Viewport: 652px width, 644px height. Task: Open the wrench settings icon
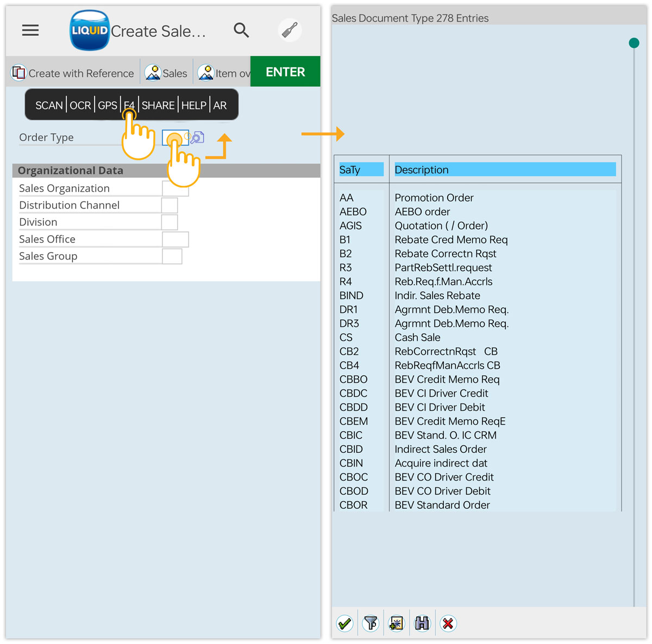click(290, 30)
